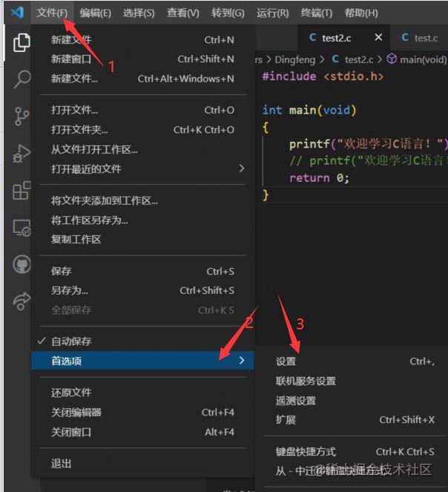448x492 pixels.
Task: Click 全部保存 menu entry
Action: (x=142, y=310)
